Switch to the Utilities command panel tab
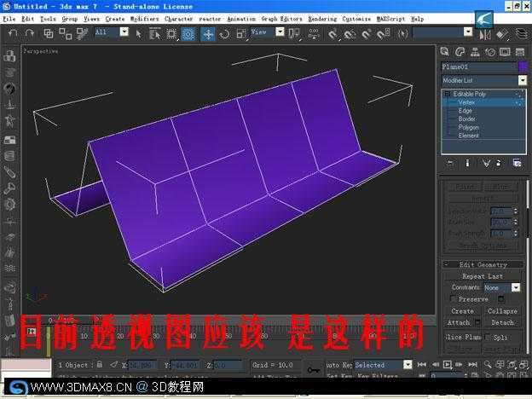 pos(520,51)
